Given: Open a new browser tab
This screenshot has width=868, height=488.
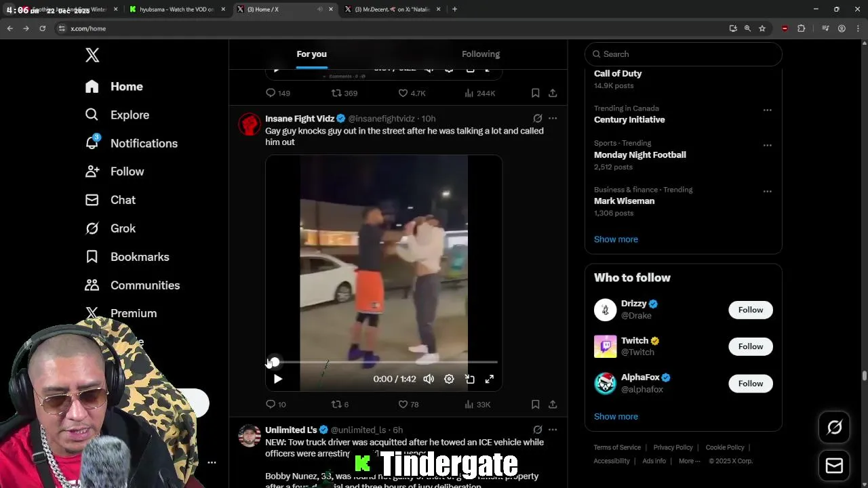Looking at the screenshot, I should point(454,9).
